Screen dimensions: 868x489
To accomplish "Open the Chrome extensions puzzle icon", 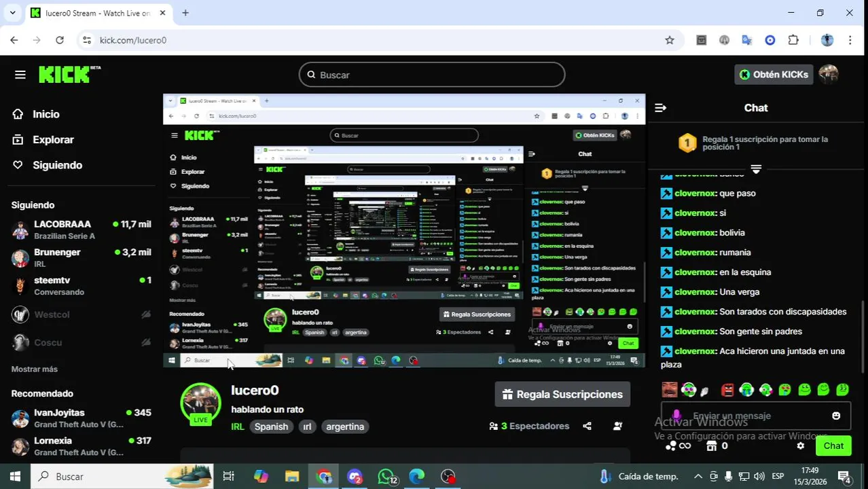I will tap(793, 40).
